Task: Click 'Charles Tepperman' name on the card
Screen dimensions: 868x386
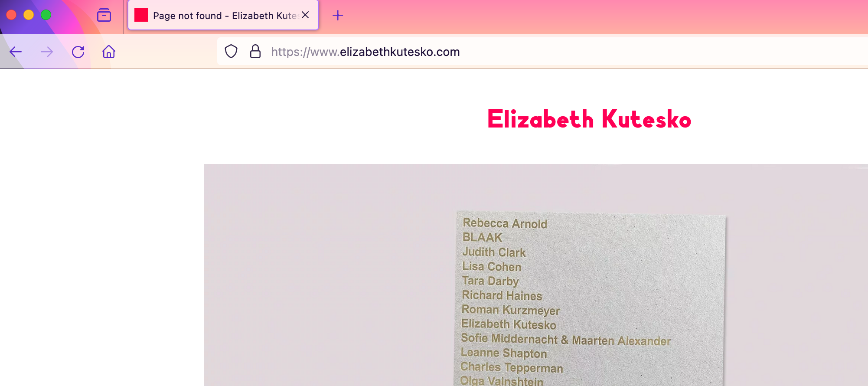Action: [512, 367]
